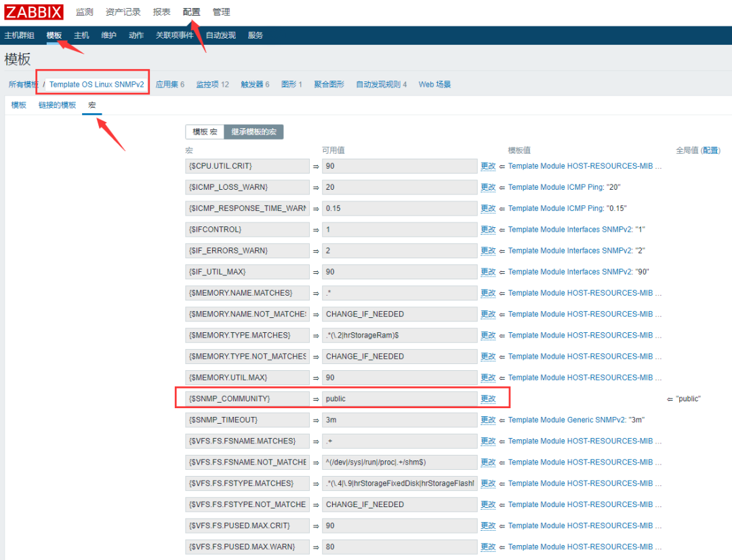Click 更改 for {$CPU.UTIL.CRIT}

[488, 166]
